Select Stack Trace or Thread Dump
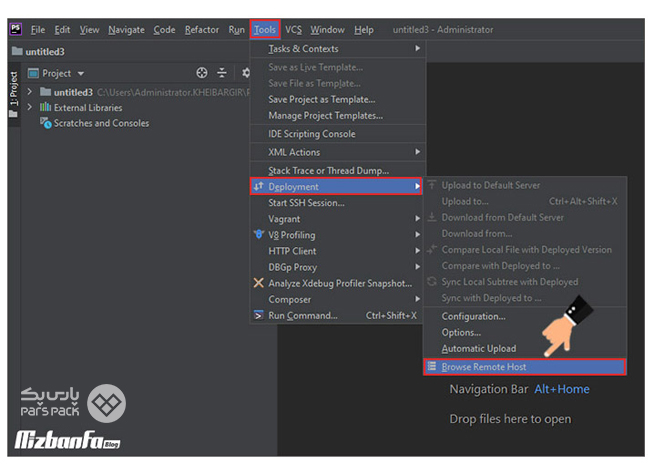The image size is (648, 464). tap(338, 170)
